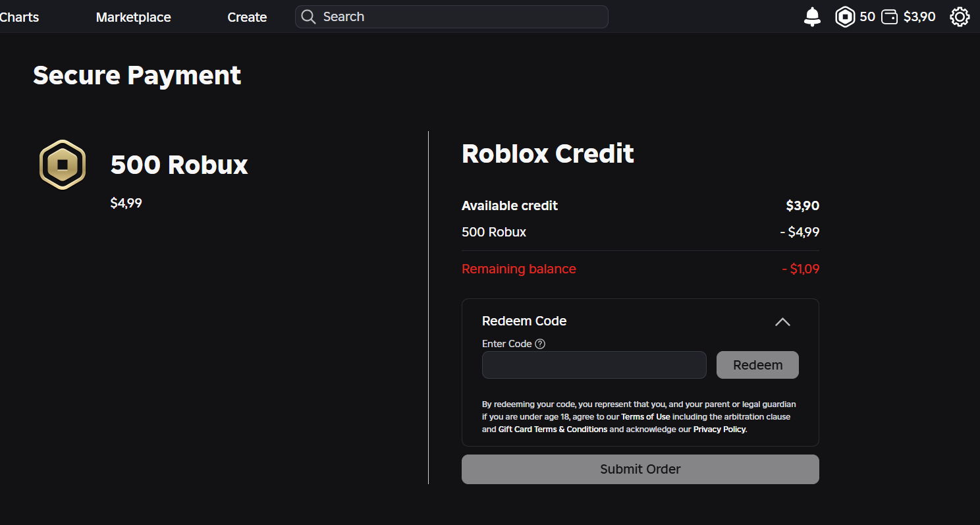Collapse the Redeem Code section
Viewport: 980px width, 525px height.
(782, 321)
